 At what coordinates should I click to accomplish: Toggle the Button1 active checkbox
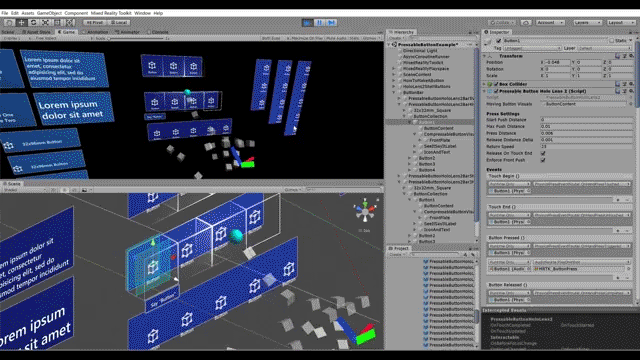pos(498,41)
